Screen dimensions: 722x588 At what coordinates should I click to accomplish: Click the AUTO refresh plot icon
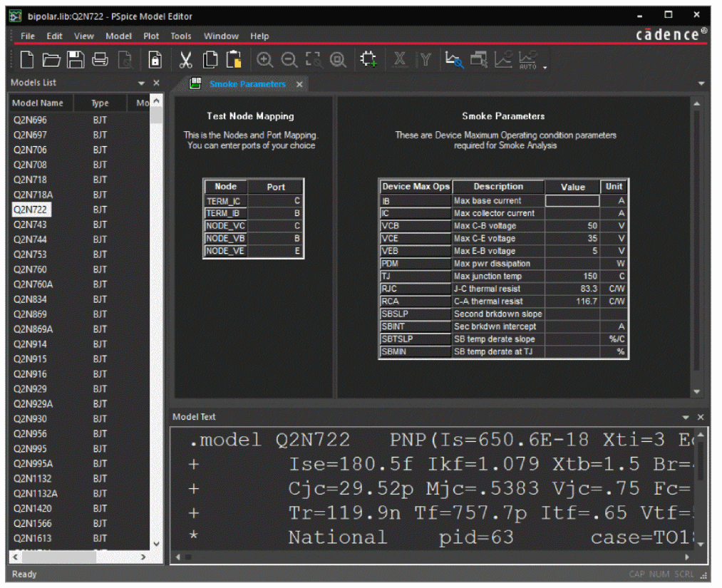[527, 60]
